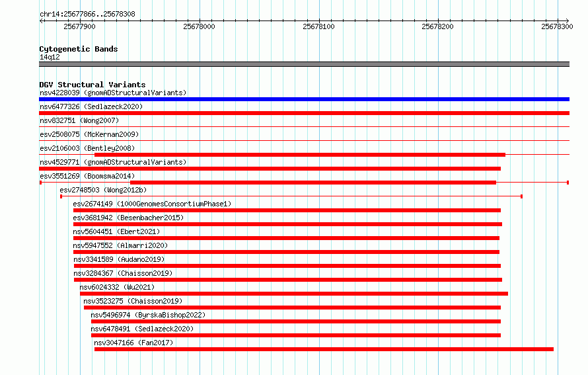Viewport: 588px width, 375px height.
Task: Click the thin red line under esv2748503 (Wong2012b)
Action: click(291, 196)
